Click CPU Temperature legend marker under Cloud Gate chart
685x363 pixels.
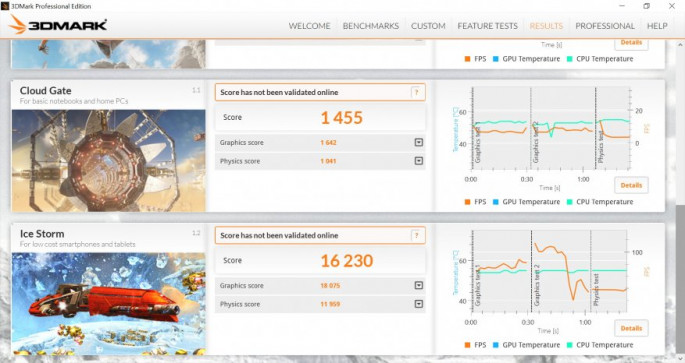point(569,202)
